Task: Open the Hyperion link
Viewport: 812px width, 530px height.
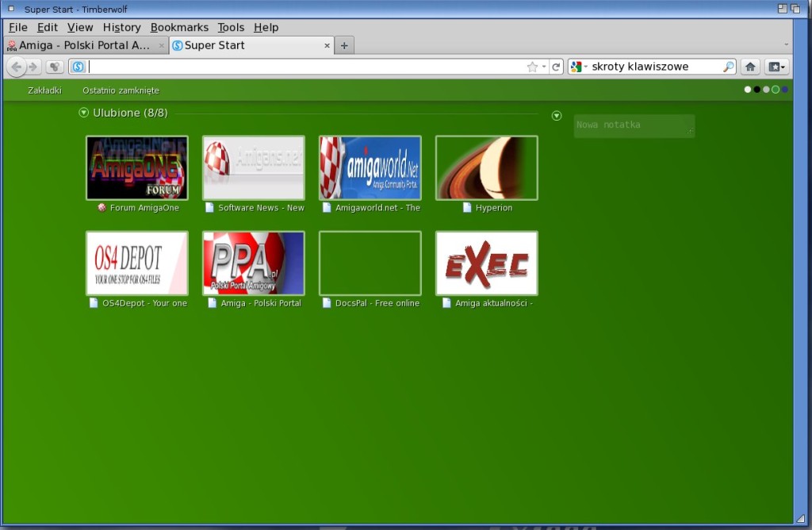Action: [494, 208]
